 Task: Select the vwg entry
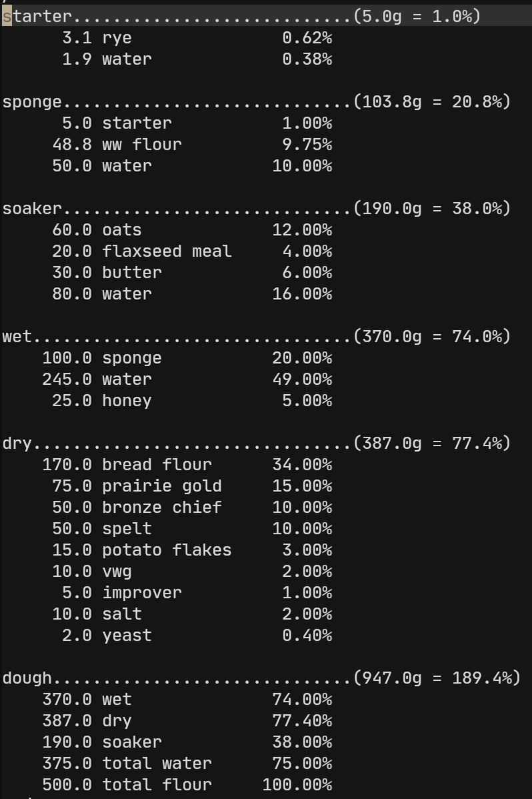[x=117, y=572]
